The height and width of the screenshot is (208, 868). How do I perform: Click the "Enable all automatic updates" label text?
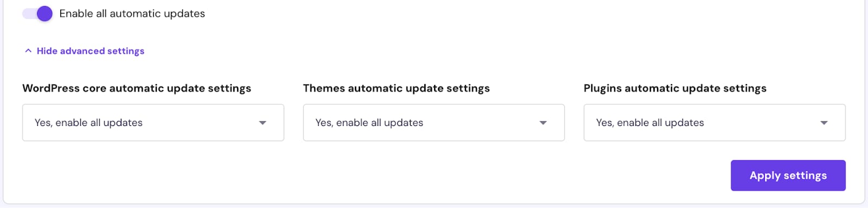[x=132, y=14]
